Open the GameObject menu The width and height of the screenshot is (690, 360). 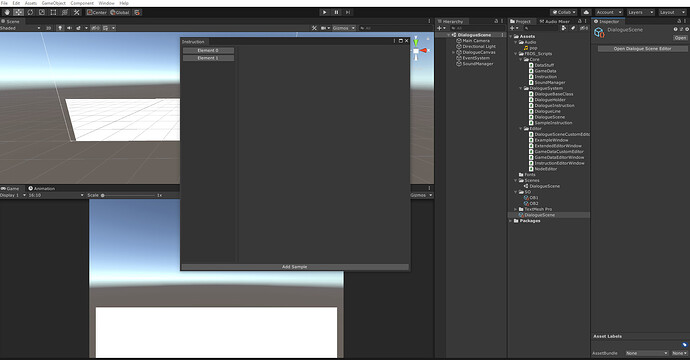pyautogui.click(x=54, y=3)
